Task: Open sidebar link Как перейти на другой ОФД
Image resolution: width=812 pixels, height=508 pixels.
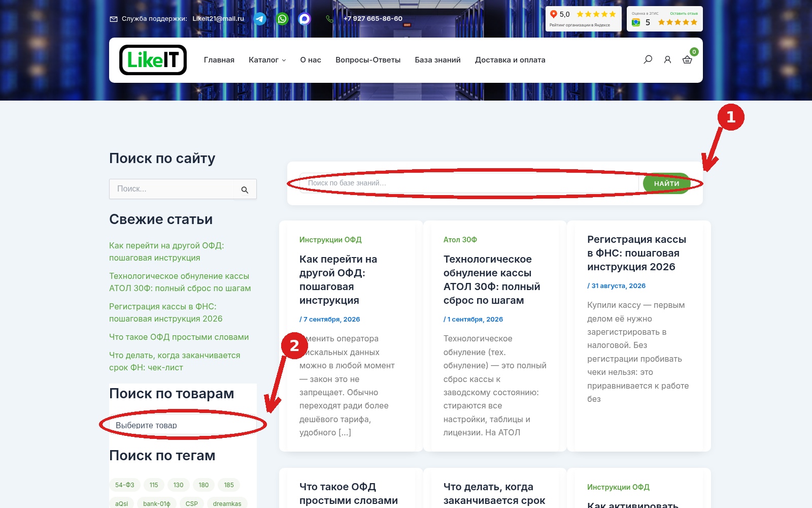Action: click(x=166, y=251)
